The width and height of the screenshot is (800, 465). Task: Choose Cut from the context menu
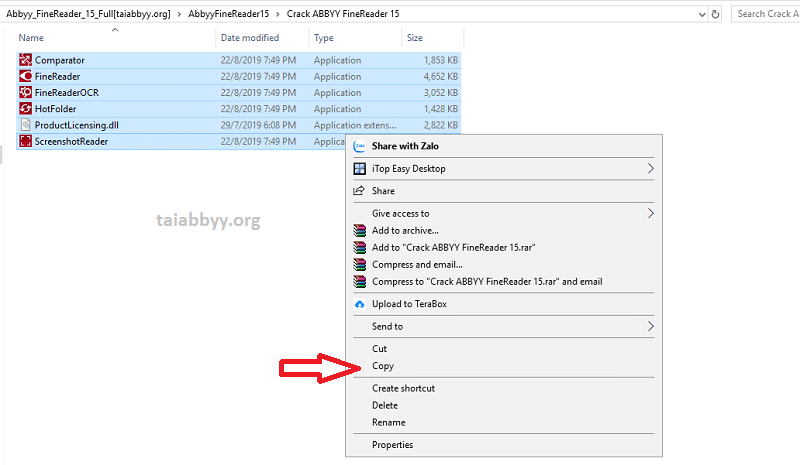379,349
